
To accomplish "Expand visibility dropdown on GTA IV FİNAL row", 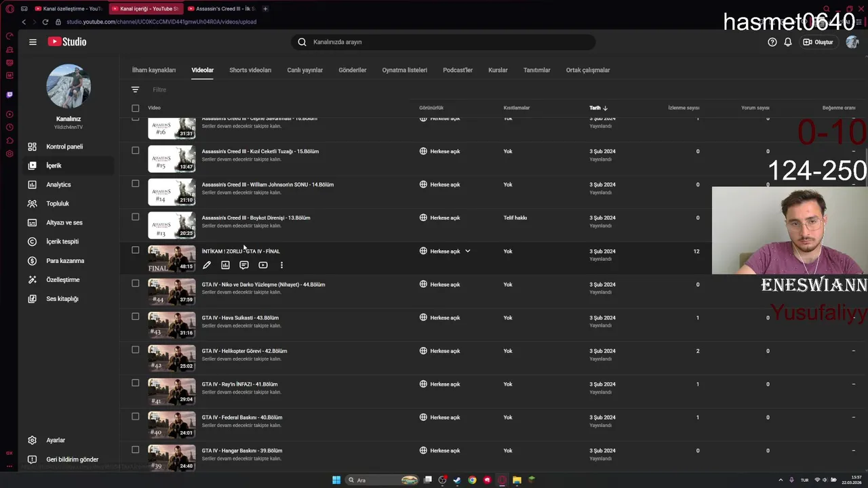I will coord(467,251).
